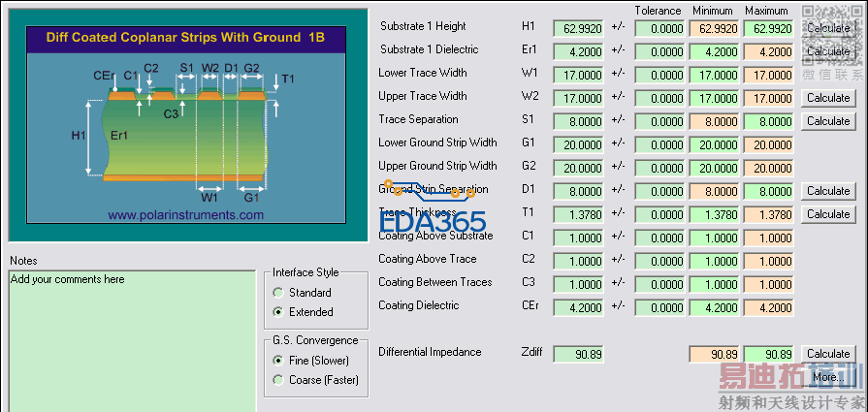
Task: Edit the Er1 dielectric value field
Action: 578,52
